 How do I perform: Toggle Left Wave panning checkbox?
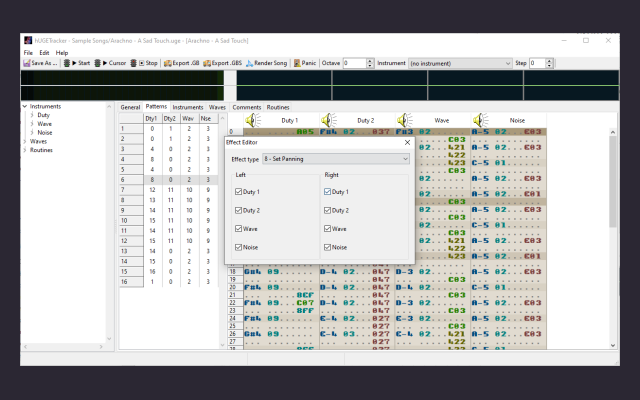[238, 229]
